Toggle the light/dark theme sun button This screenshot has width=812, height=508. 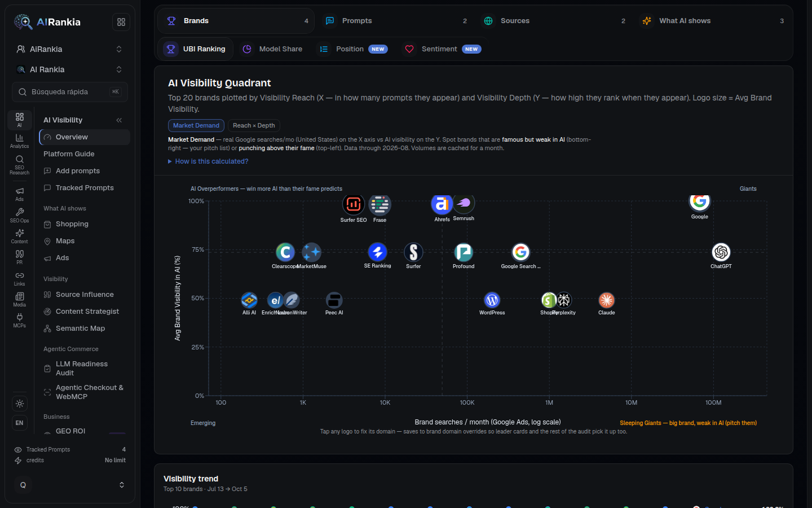point(20,404)
